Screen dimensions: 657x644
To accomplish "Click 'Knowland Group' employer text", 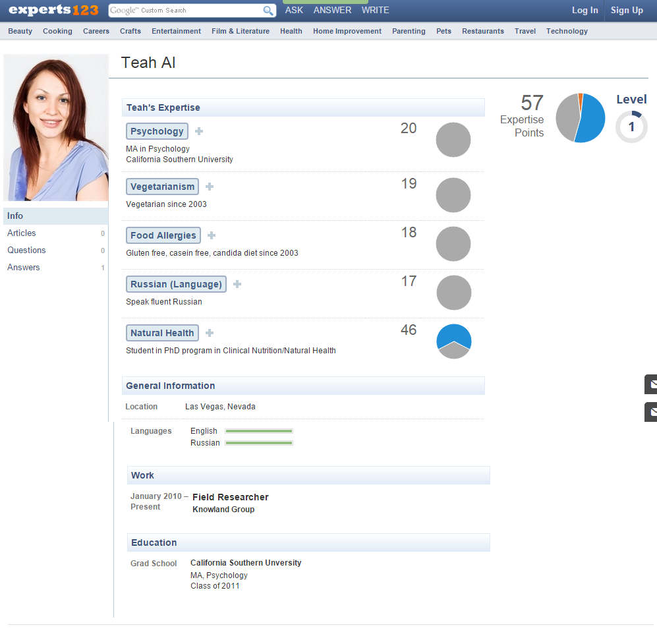I will click(x=223, y=510).
